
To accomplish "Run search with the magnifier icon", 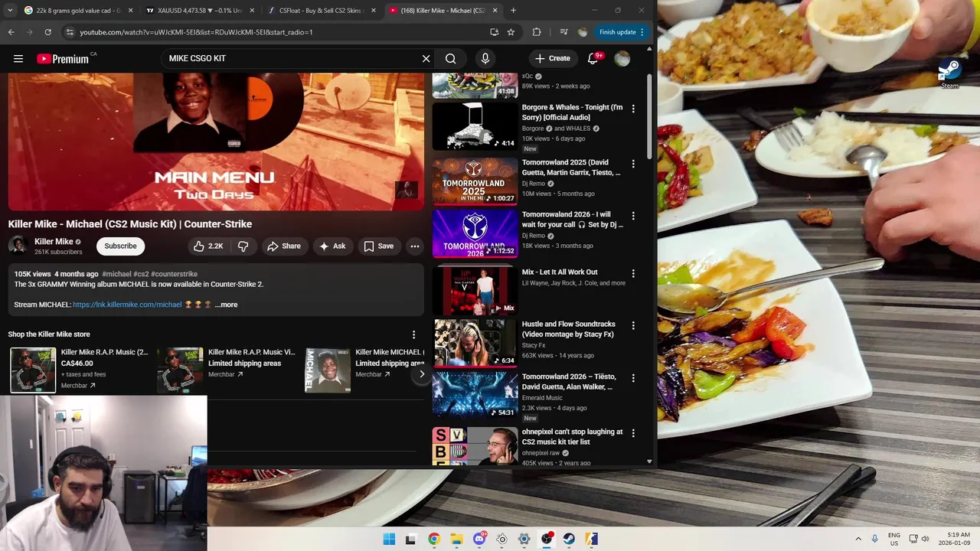I will (451, 58).
